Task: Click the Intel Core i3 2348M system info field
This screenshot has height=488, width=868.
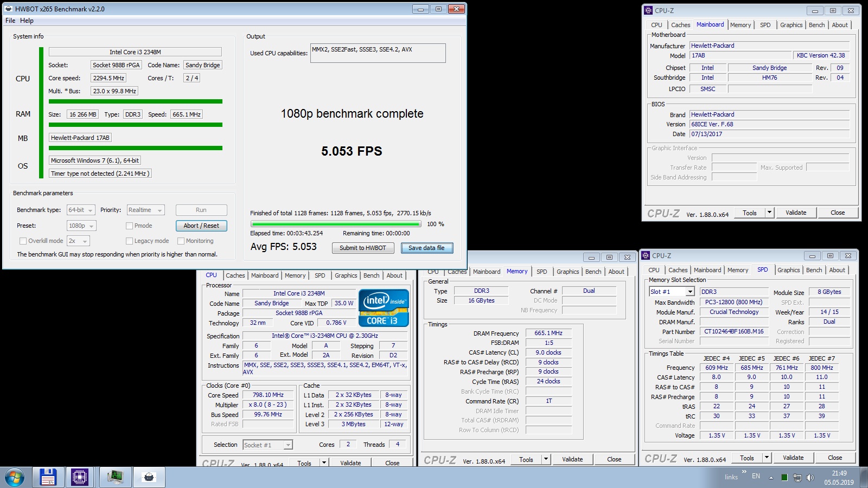Action: (x=135, y=52)
